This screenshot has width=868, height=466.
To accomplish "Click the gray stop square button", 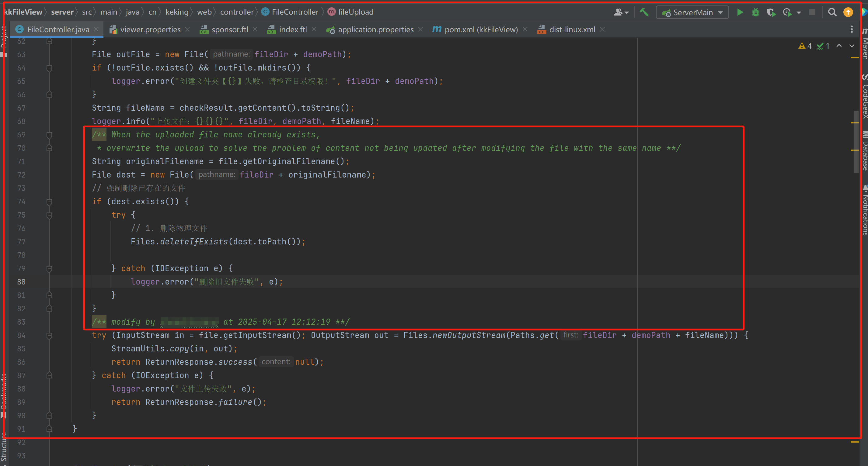I will click(x=812, y=12).
